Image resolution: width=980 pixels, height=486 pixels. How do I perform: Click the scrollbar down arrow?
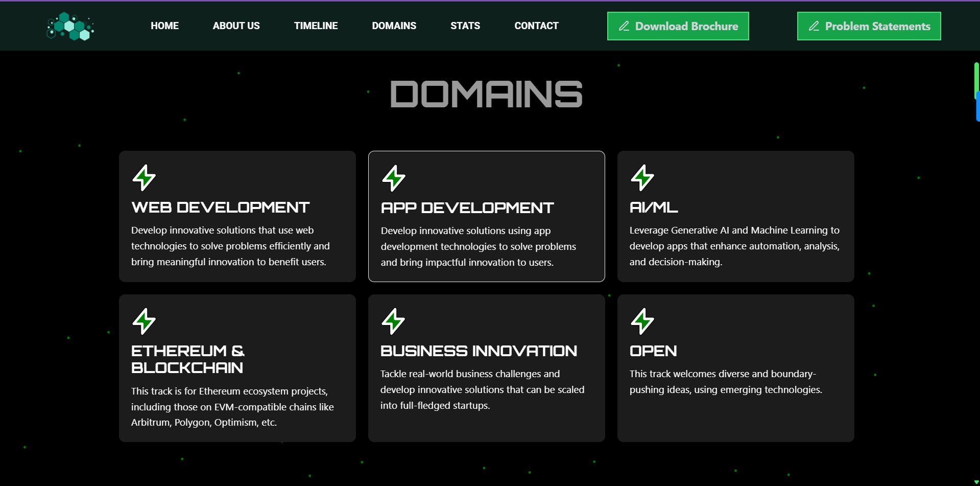976,482
